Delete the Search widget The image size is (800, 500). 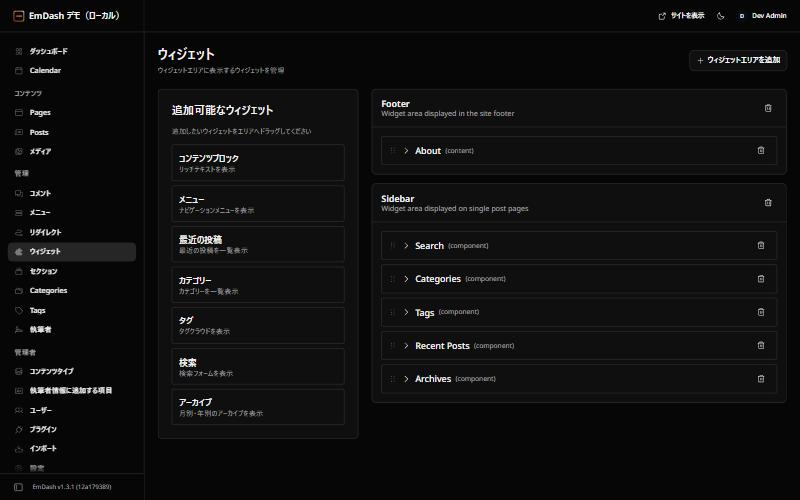pyautogui.click(x=761, y=245)
